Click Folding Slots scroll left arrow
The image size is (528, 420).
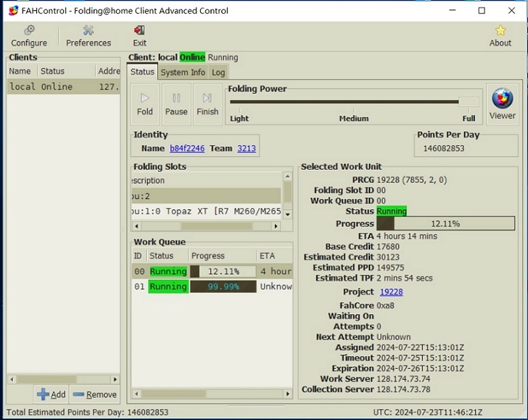(136, 226)
